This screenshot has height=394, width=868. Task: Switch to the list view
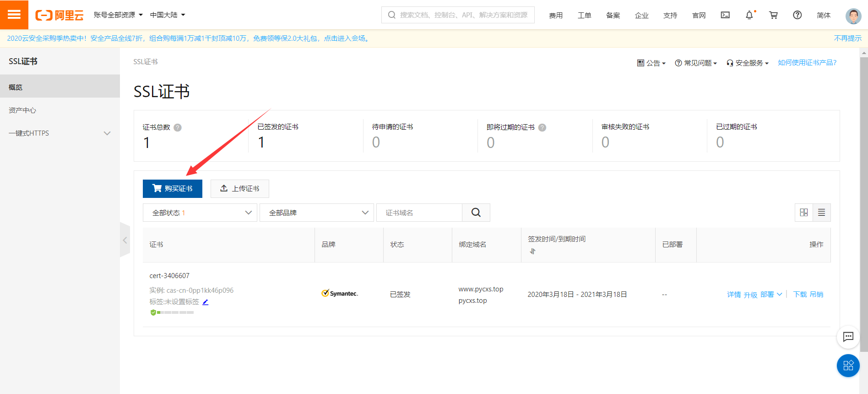(822, 213)
